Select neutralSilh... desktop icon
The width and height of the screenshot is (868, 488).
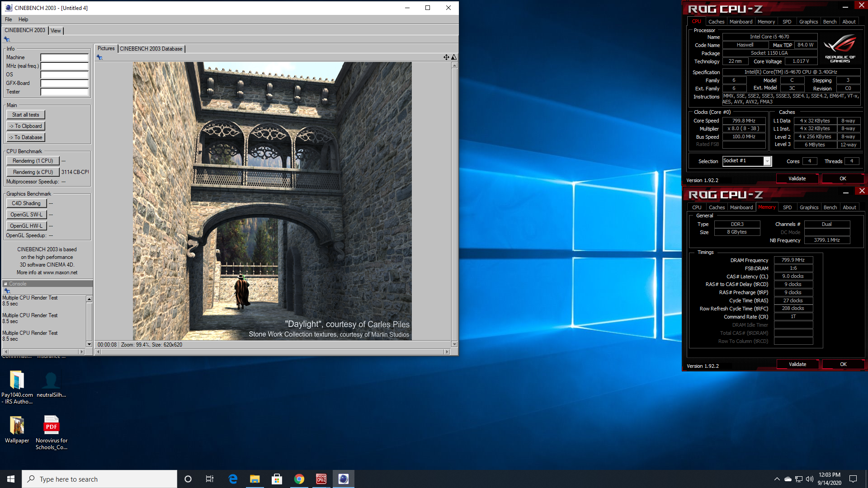click(x=51, y=385)
